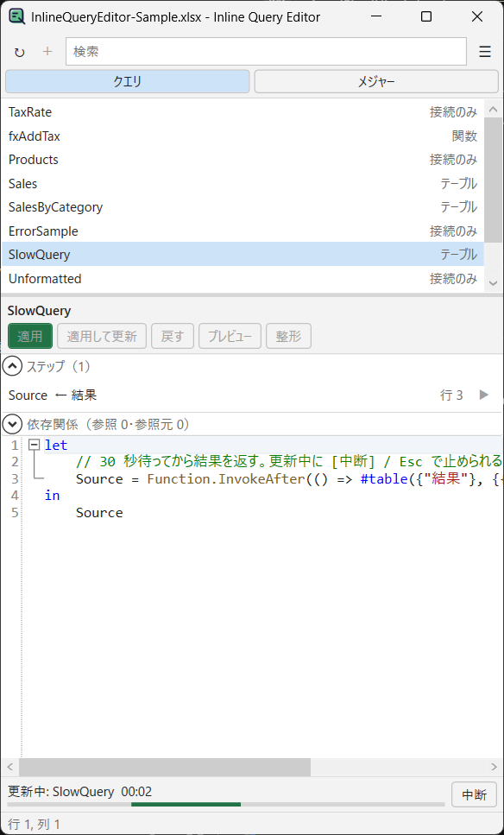This screenshot has height=835, width=504.
Task: Expand the 依存関係 section
Action: click(x=12, y=425)
